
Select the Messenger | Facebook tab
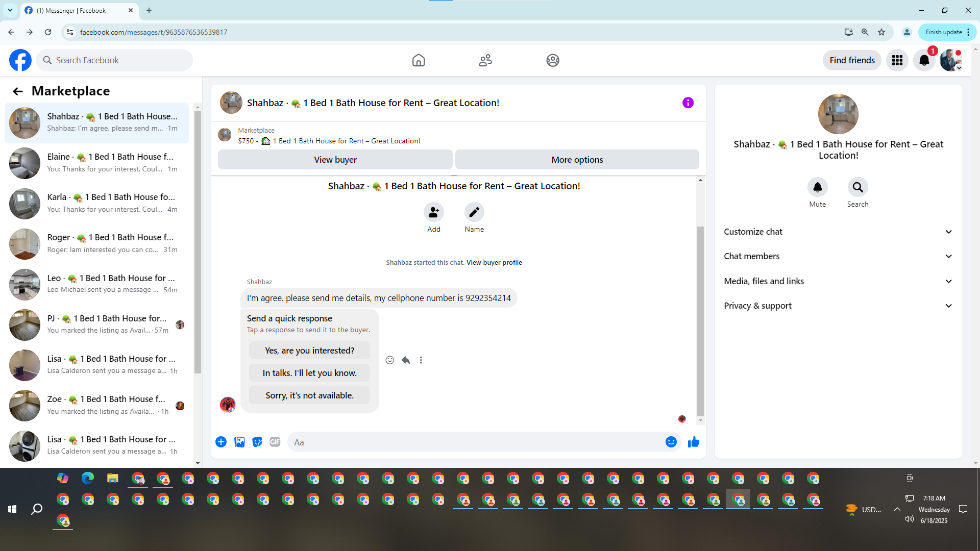point(79,11)
